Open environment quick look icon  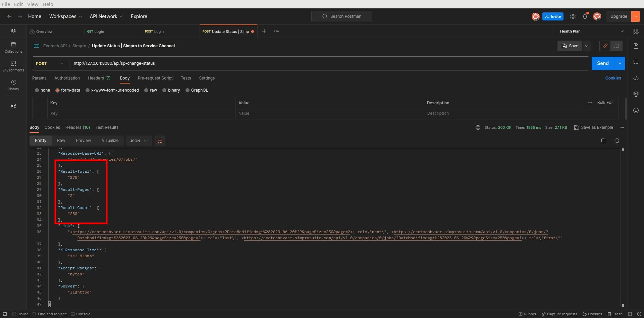pos(636,31)
